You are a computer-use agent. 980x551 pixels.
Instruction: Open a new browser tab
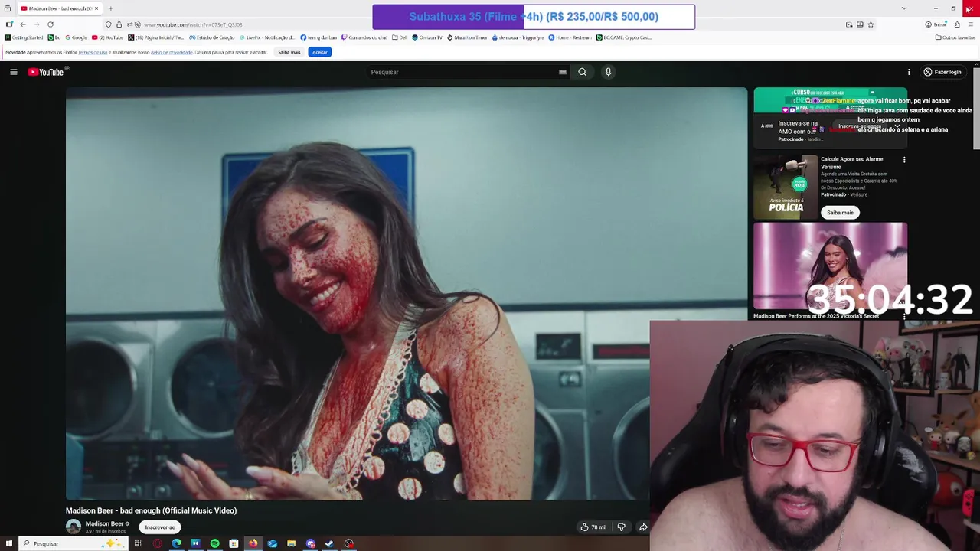coord(110,8)
